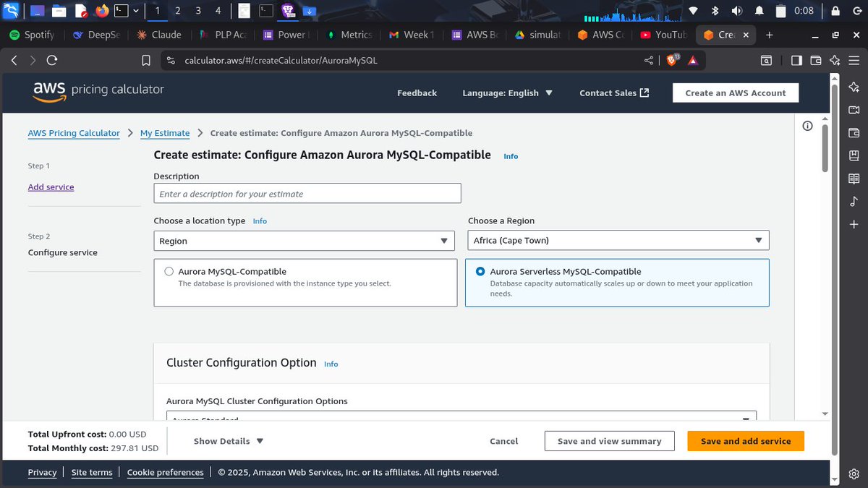Expand Show Details in the bottom bar
Viewport: 868px width, 488px height.
[x=228, y=441]
